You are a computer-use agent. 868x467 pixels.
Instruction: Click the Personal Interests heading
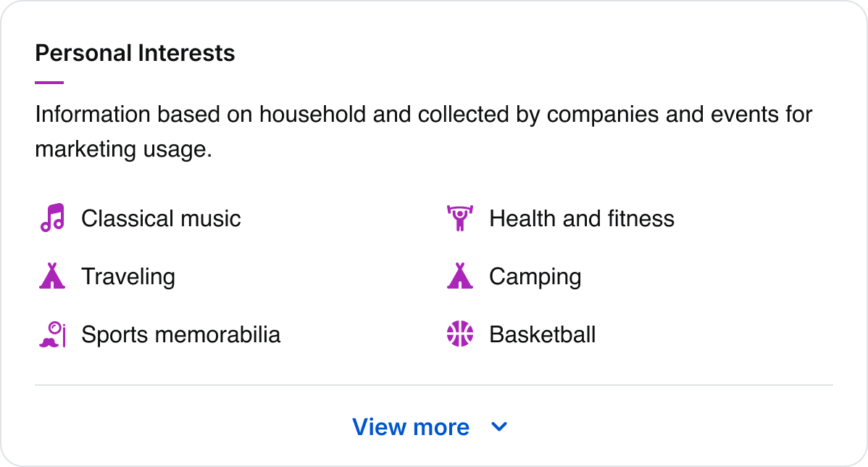click(135, 53)
